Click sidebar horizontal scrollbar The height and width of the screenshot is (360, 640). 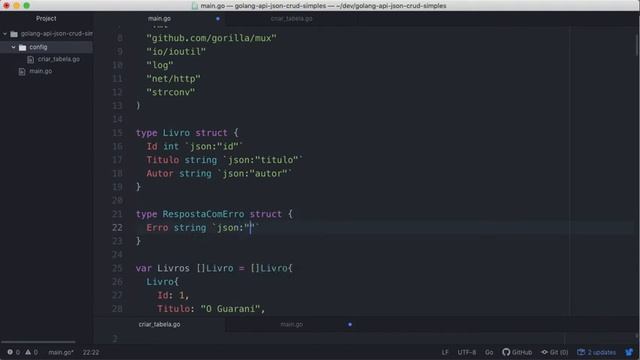coord(38,342)
